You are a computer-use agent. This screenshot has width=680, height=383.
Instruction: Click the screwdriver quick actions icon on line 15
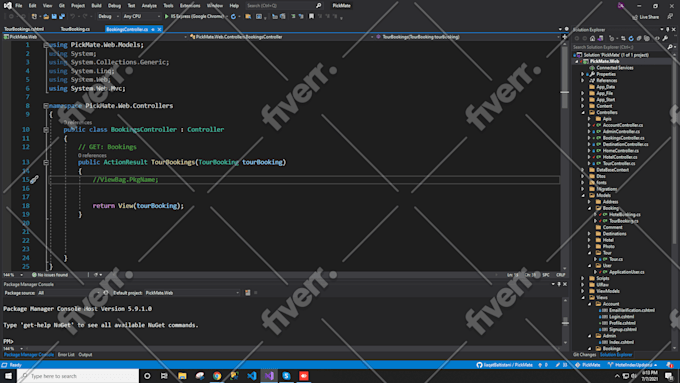click(34, 179)
